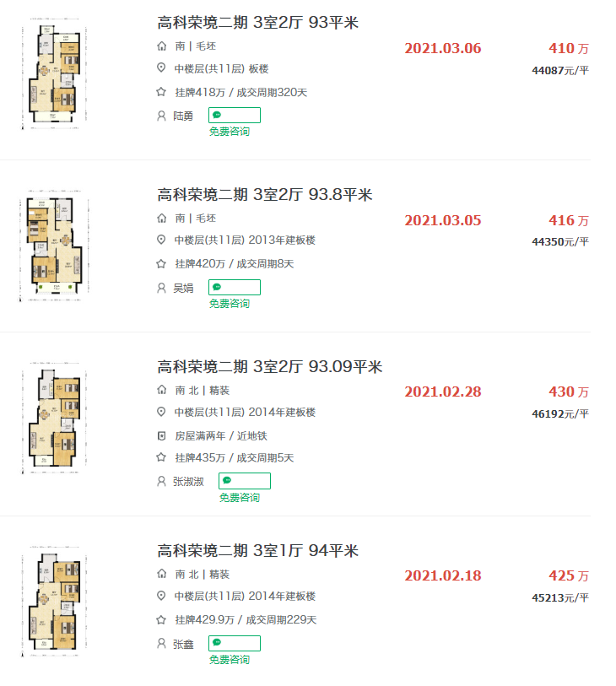The height and width of the screenshot is (686, 616).
Task: Click the WeChat chat icon beside 陆勇
Action: tap(217, 115)
